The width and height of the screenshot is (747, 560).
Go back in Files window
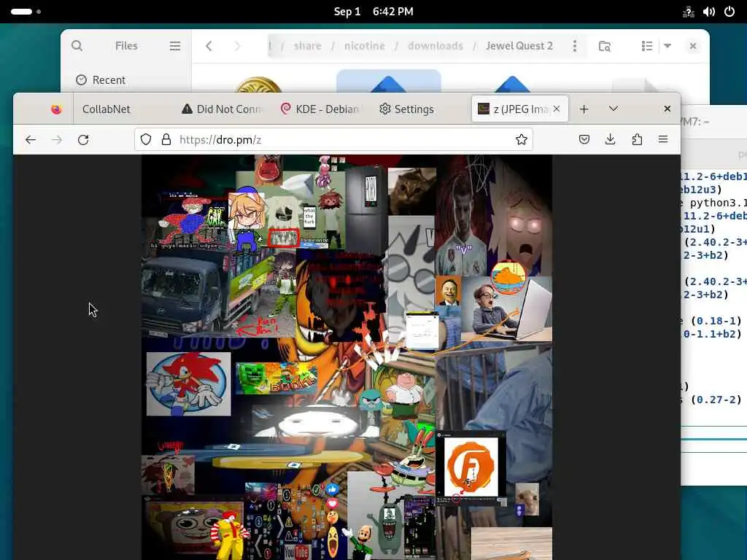pos(209,46)
